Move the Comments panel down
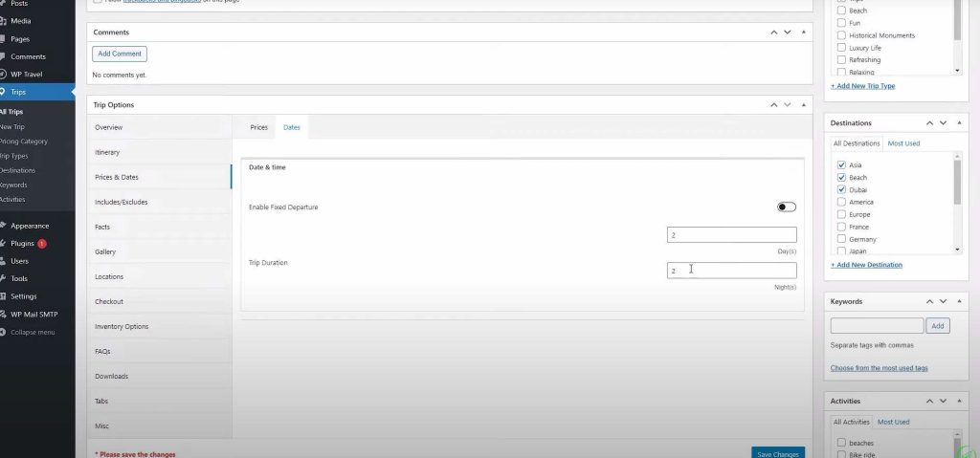 (788, 32)
